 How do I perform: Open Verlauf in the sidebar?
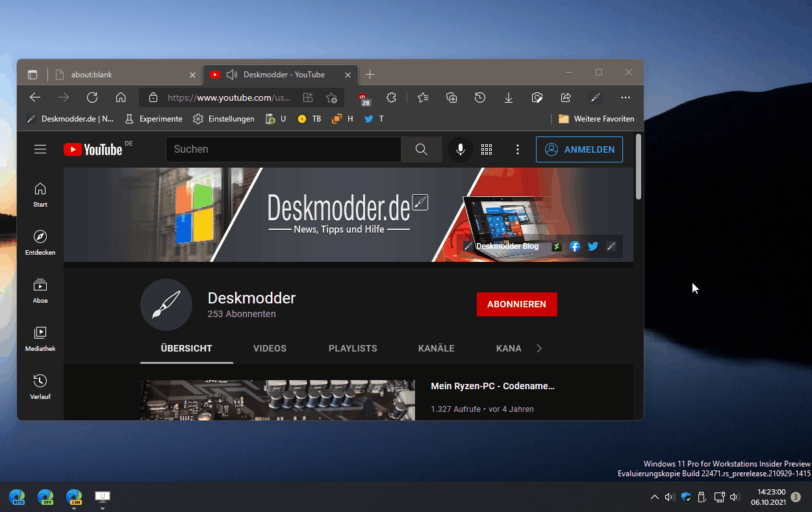[40, 387]
